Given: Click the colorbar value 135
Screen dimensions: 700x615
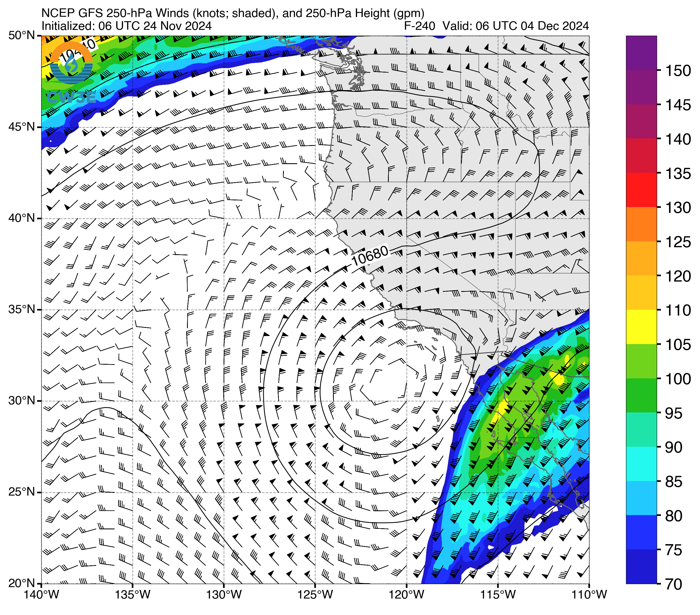Looking at the screenshot, I should [678, 174].
